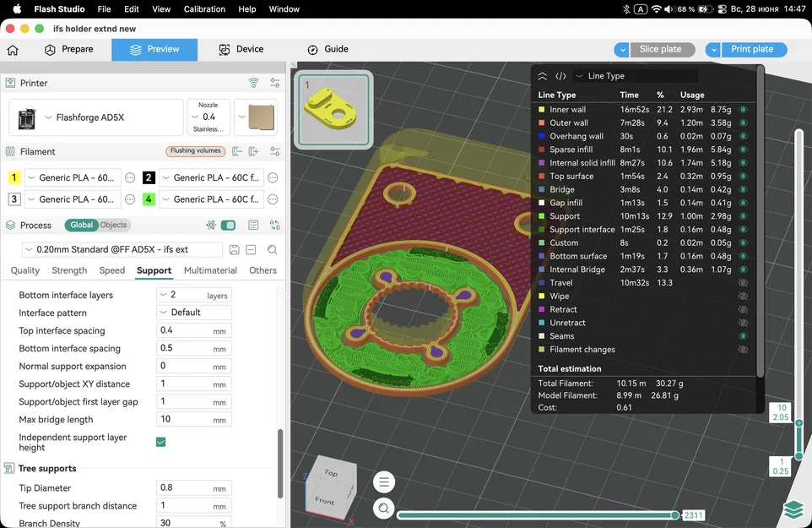Image resolution: width=812 pixels, height=528 pixels.
Task: Select the plate 1 thumbnail
Action: (x=334, y=109)
